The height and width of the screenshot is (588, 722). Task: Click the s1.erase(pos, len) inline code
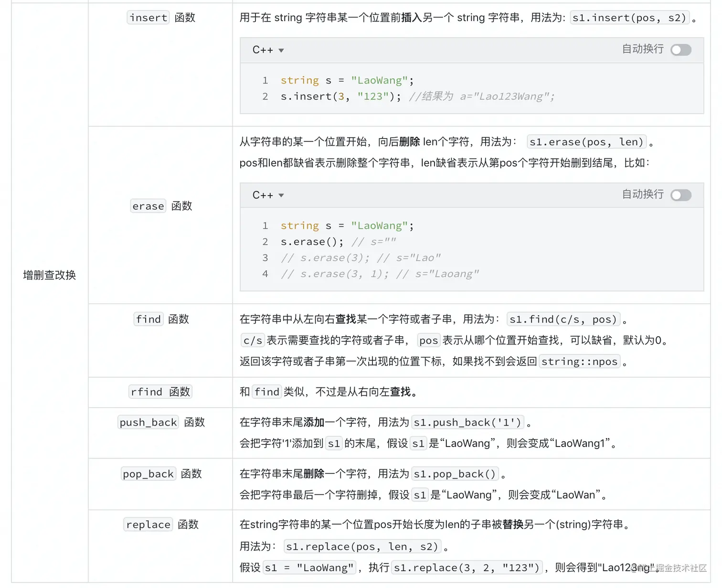(587, 142)
